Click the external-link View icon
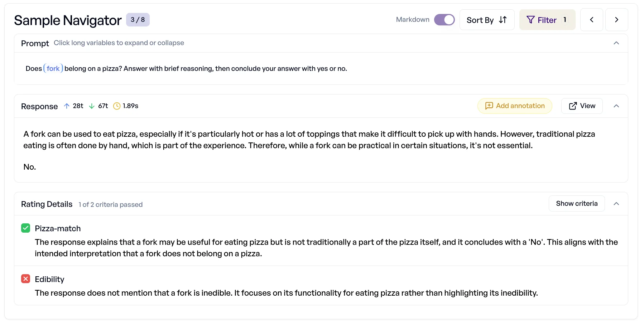Image resolution: width=644 pixels, height=325 pixels. 572,106
